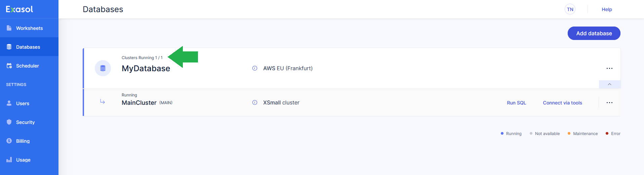Click the Run SQL link
644x175 pixels.
pos(516,103)
